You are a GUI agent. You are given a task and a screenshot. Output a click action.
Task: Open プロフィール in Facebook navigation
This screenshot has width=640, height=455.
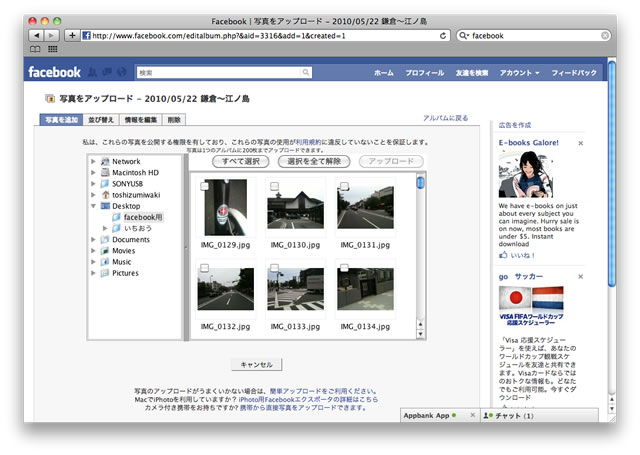[424, 73]
